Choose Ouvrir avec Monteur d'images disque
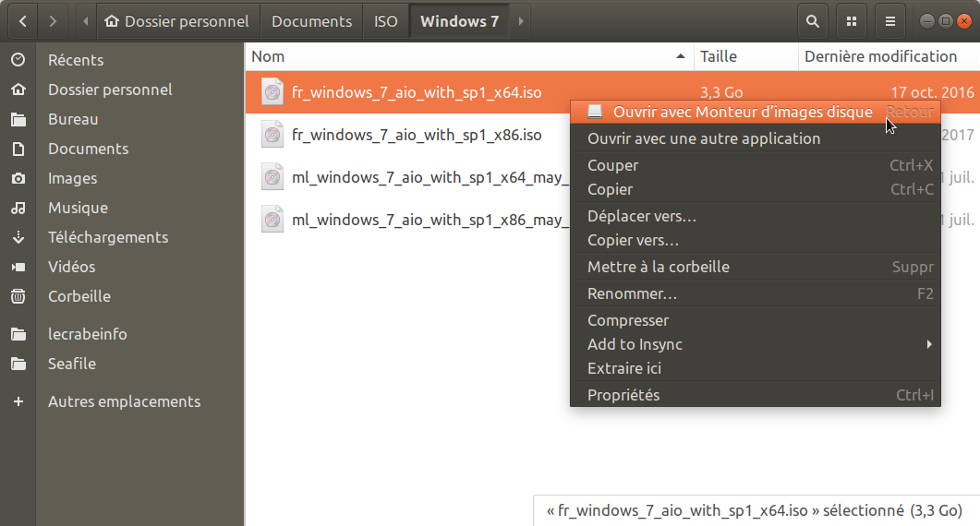This screenshot has height=526, width=980. tap(755, 112)
